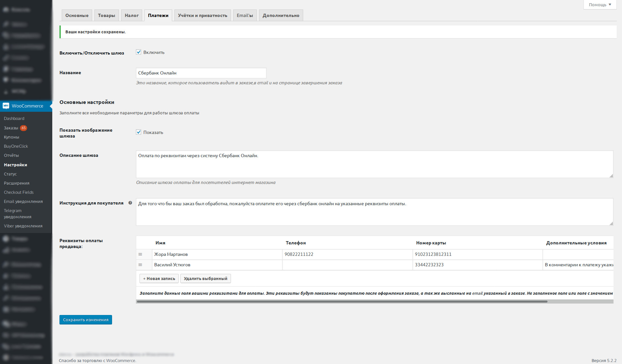Image resolution: width=622 pixels, height=364 pixels.
Task: Click the WooCommerce icon in the sidebar
Action: point(6,106)
